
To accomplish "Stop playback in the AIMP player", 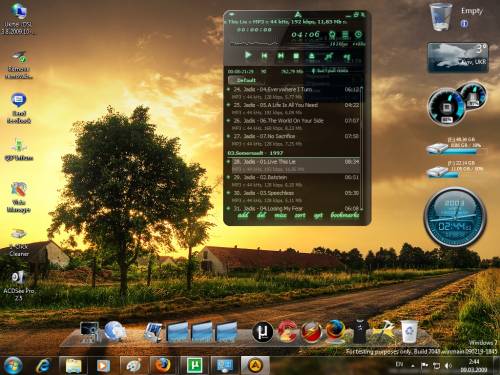I will pyautogui.click(x=296, y=56).
